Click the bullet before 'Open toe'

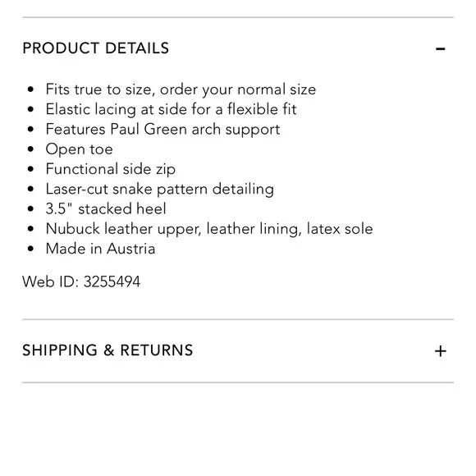[x=30, y=149]
